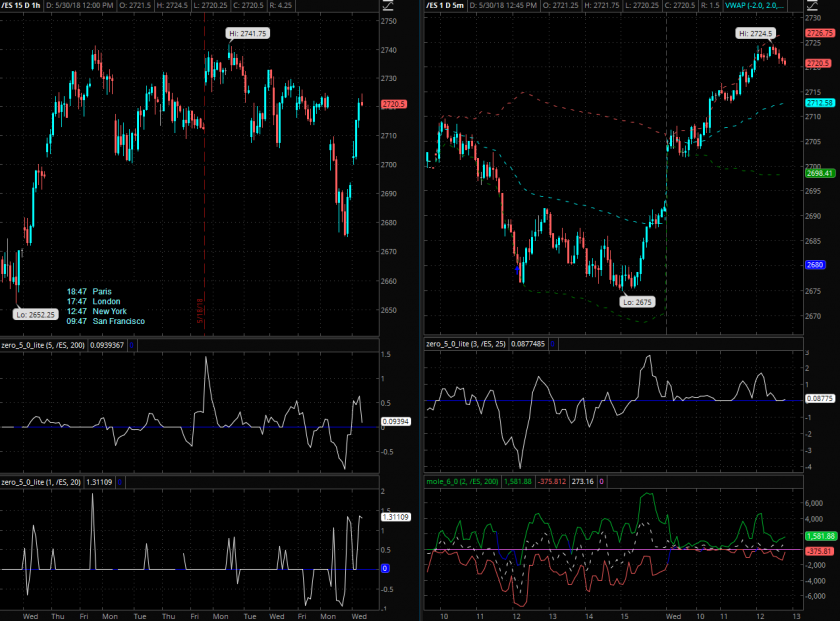Screen dimensions: 840x621
Task: Click the Hi: 2724.5 price bubble
Action: 756,33
